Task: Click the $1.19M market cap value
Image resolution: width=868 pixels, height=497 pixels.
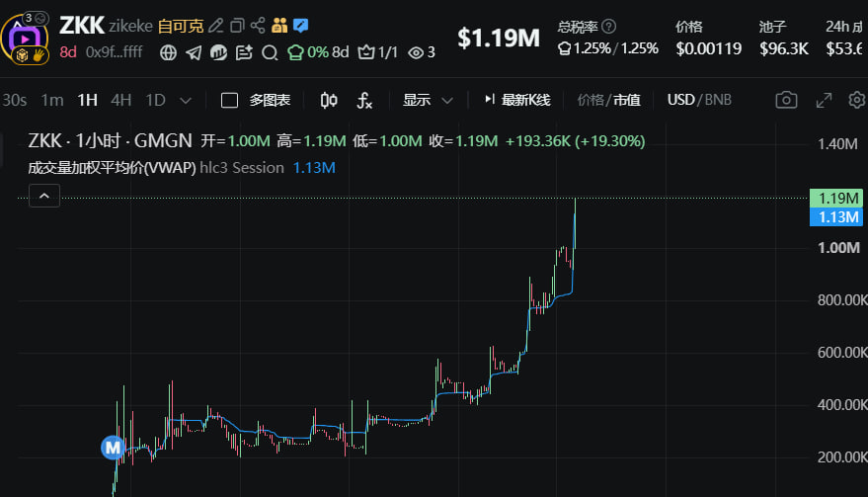Action: [499, 39]
